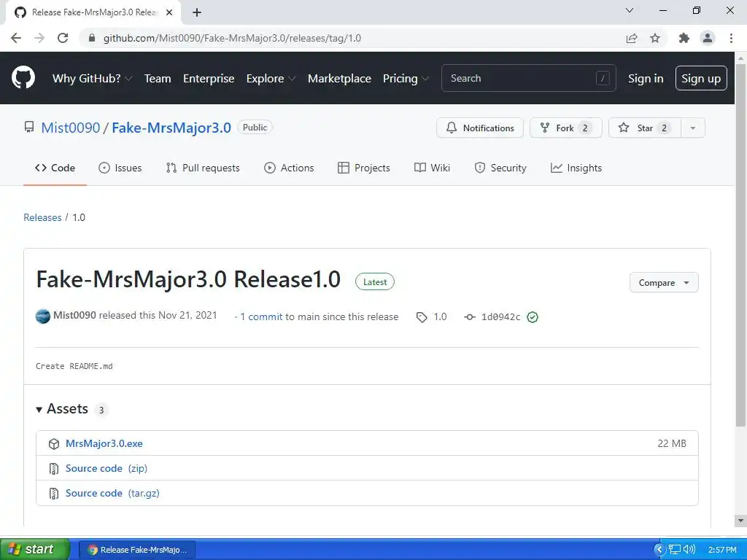Open the Star list dropdown arrow

[x=693, y=128]
